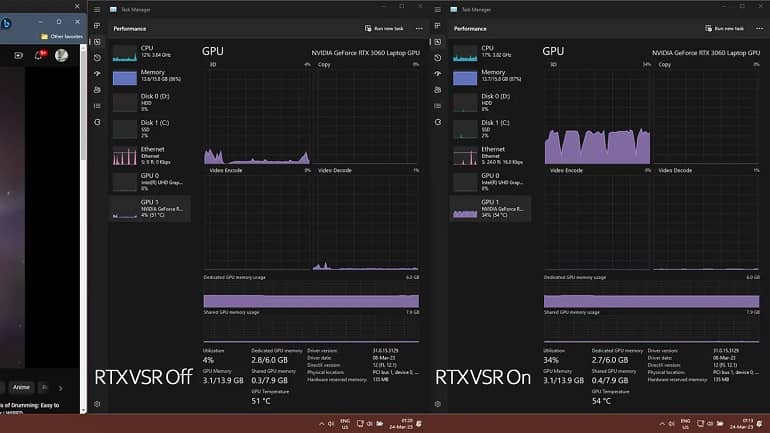Select Disk 1 (C:) in the RTX VSR Off performance list
This screenshot has height=433, width=770.
pyautogui.click(x=150, y=129)
